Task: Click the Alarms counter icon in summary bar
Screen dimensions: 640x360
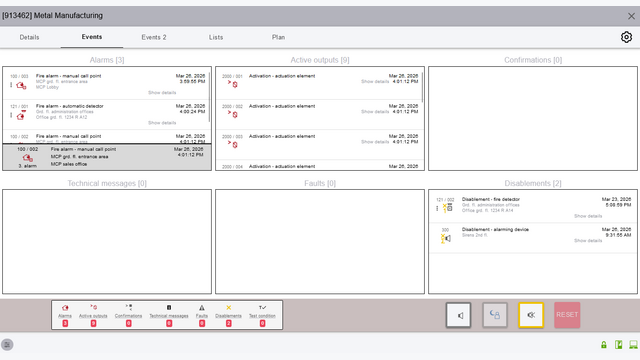Action: (x=65, y=307)
